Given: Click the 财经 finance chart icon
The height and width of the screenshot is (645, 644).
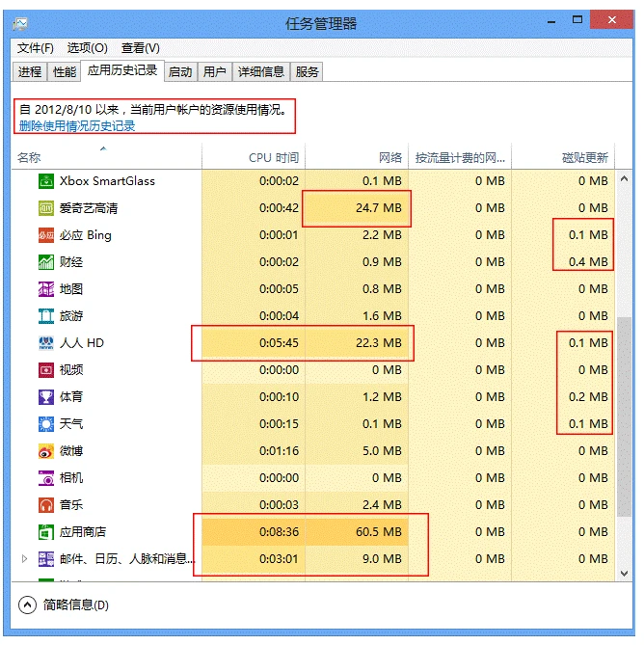Looking at the screenshot, I should pyautogui.click(x=46, y=262).
